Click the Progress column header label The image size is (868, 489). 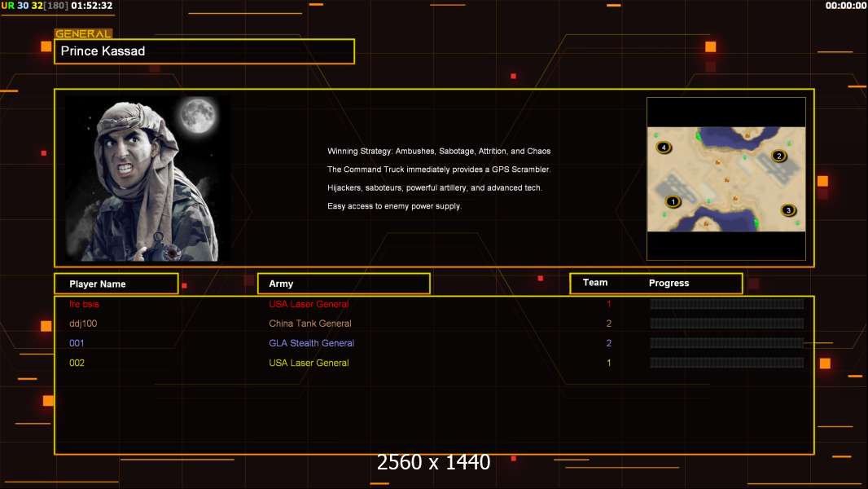point(669,284)
